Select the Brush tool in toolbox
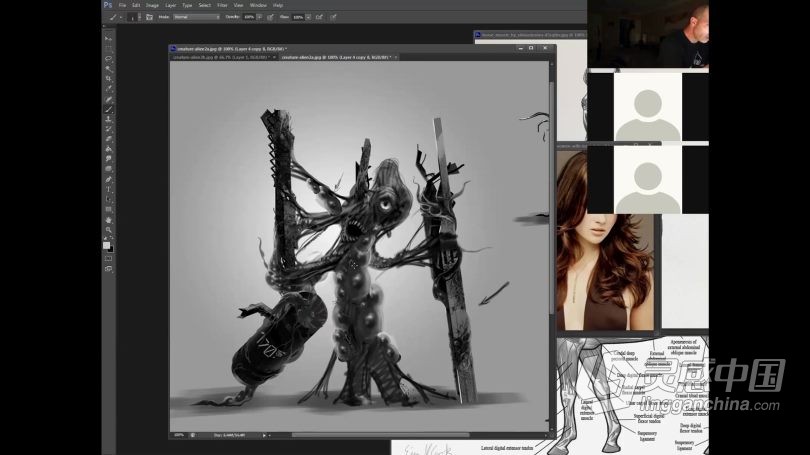This screenshot has width=810, height=455. pyautogui.click(x=108, y=109)
